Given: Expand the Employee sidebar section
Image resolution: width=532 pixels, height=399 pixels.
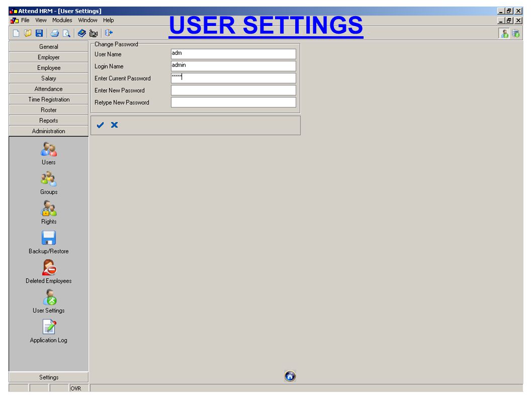Looking at the screenshot, I should point(48,67).
